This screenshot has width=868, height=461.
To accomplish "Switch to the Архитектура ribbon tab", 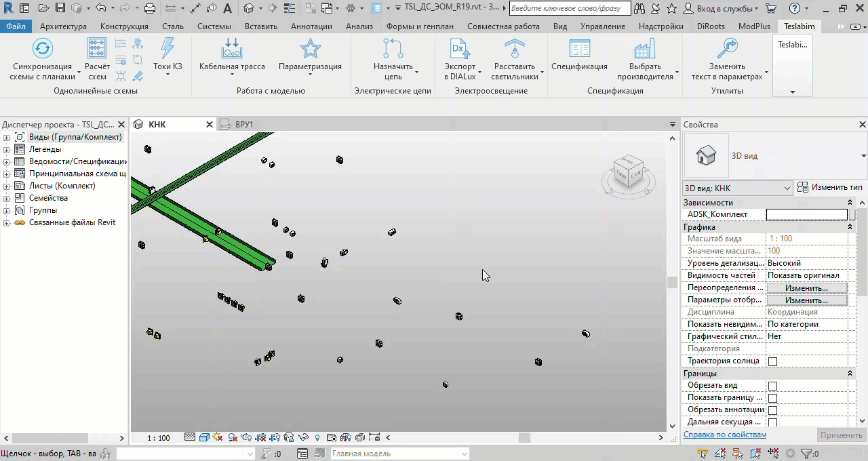I will click(x=63, y=26).
